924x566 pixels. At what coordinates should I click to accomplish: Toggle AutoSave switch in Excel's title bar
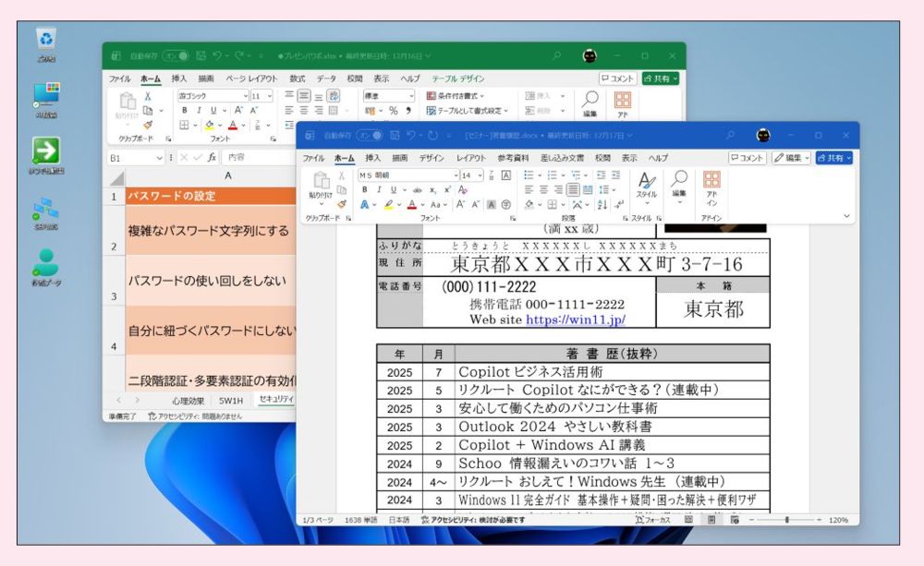click(x=176, y=56)
